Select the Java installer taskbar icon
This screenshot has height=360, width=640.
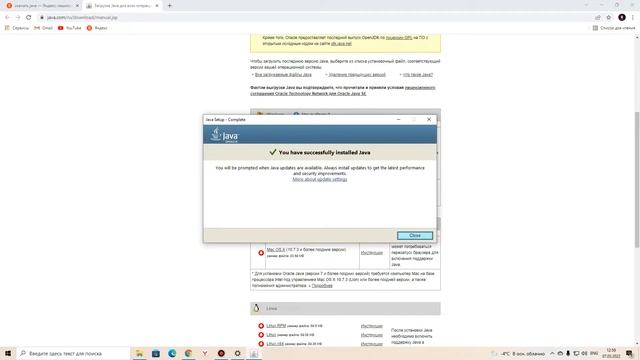point(254,353)
